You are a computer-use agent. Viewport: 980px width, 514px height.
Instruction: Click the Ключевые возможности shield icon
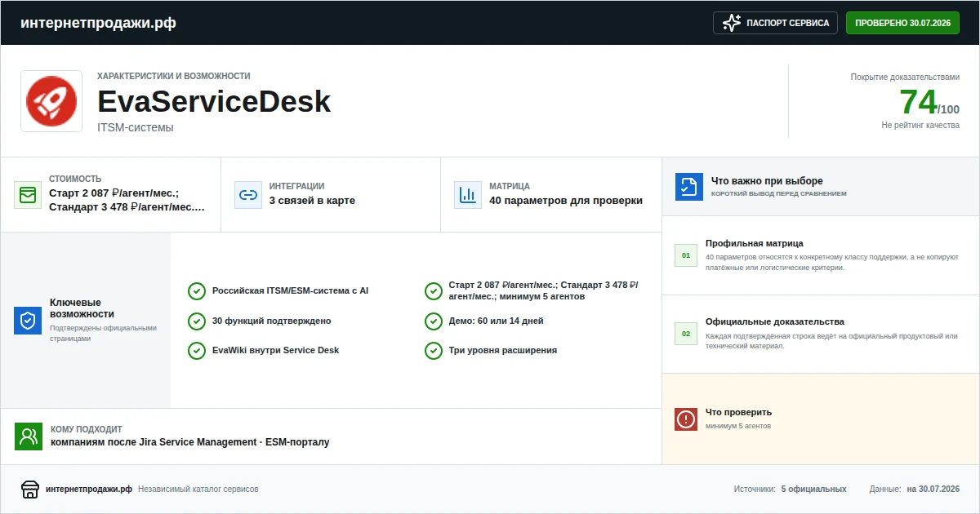tap(28, 321)
